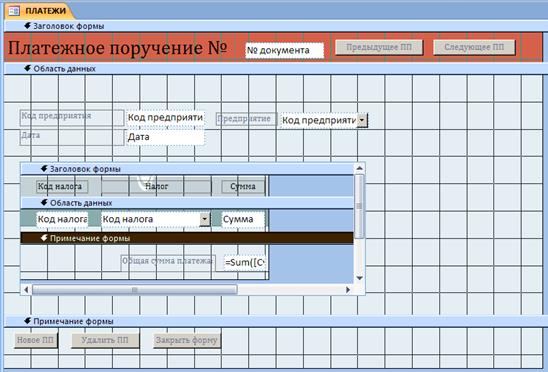Select the Предприятие label
The width and height of the screenshot is (548, 372).
tap(246, 119)
